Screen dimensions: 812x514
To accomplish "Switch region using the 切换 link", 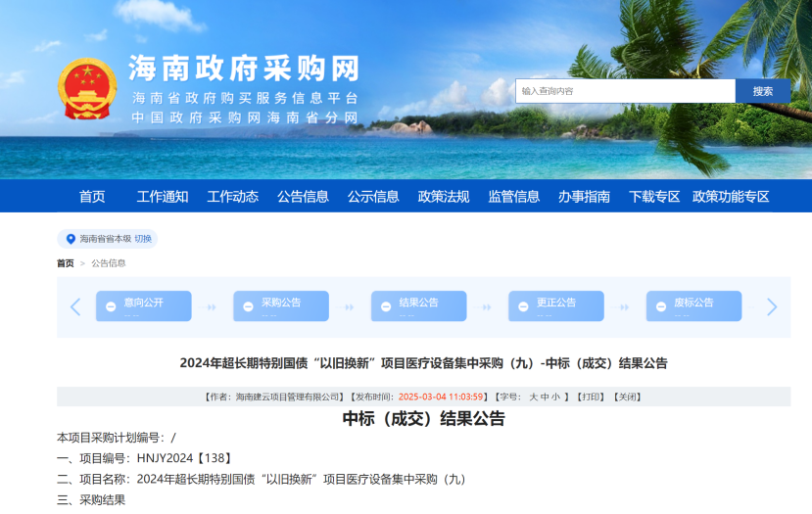I will pyautogui.click(x=143, y=239).
